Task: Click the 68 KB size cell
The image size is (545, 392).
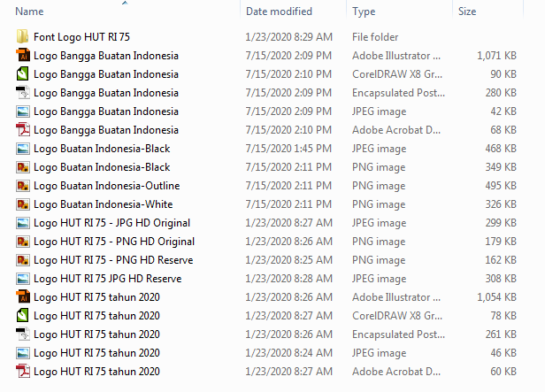Action: point(503,129)
